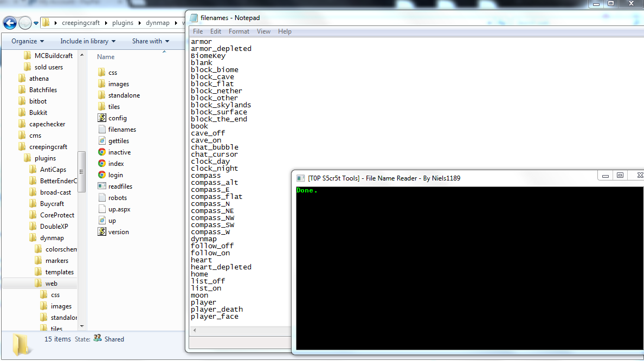Select Buycraft folder in navigation tree
This screenshot has height=361, width=644.
point(47,204)
